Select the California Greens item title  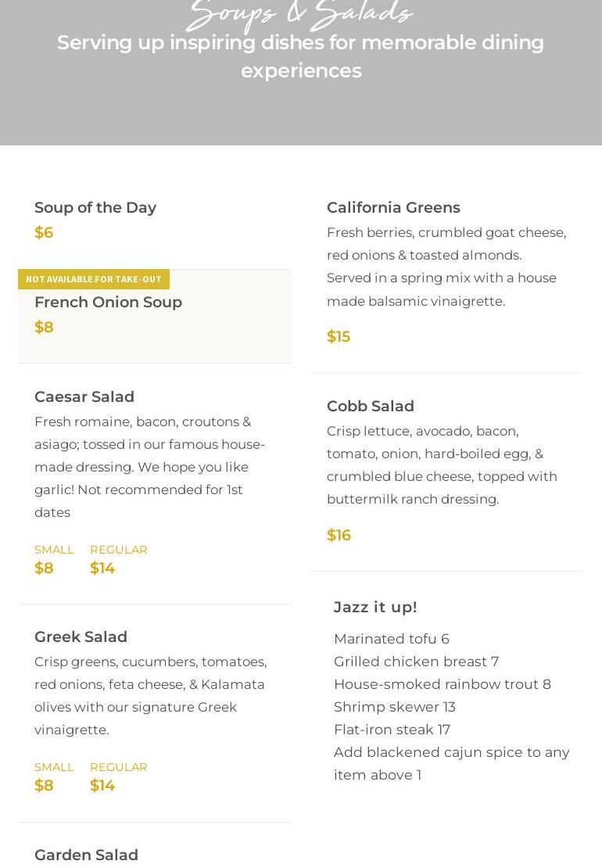coord(393,207)
